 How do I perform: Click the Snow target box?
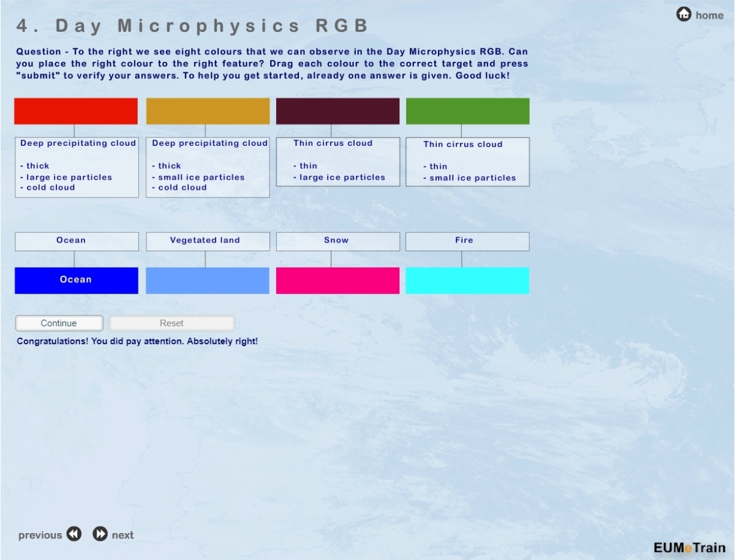pyautogui.click(x=337, y=241)
